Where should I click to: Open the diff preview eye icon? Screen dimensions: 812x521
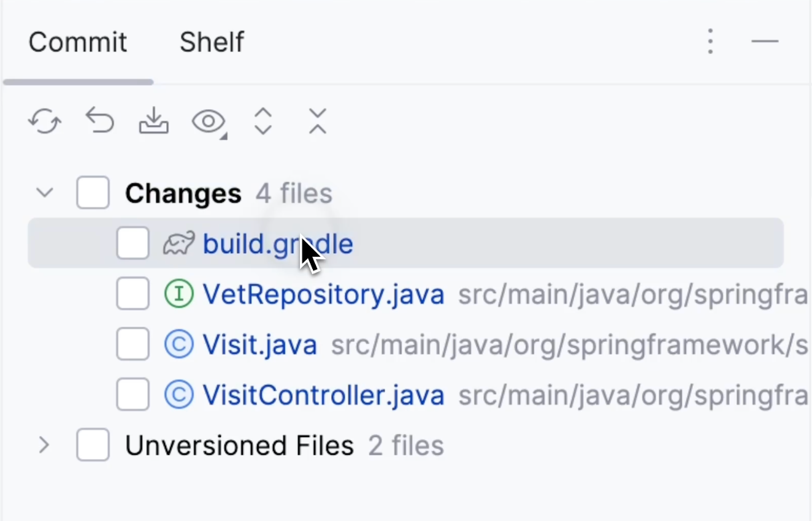click(x=207, y=121)
